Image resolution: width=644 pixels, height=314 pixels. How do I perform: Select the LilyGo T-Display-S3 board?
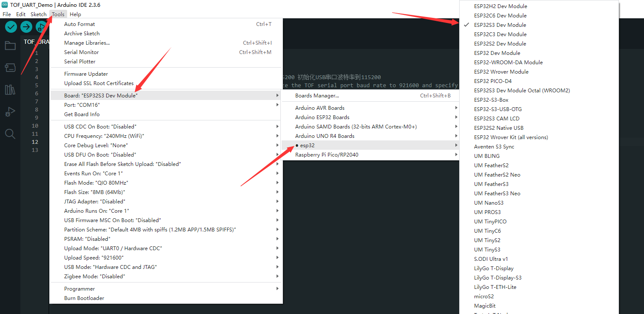(497, 278)
